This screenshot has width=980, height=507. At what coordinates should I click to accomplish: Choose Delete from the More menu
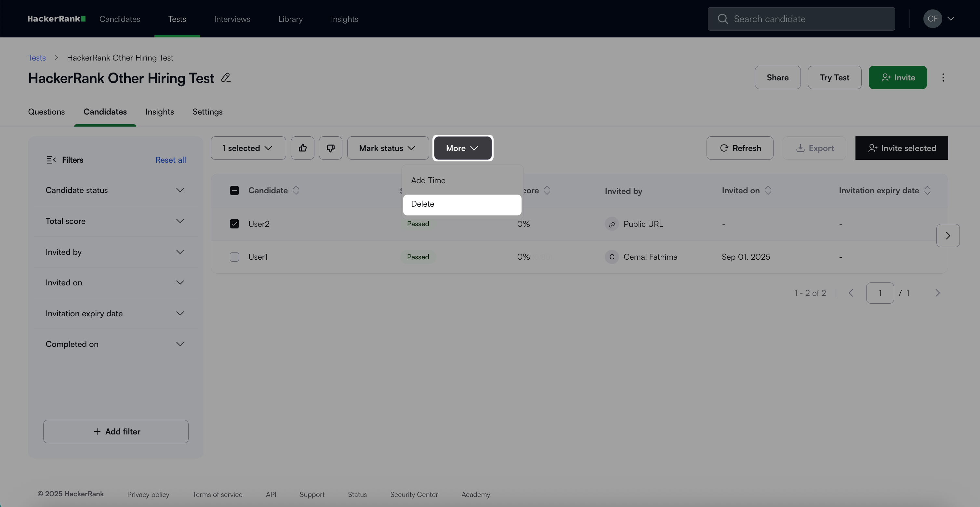coord(462,204)
